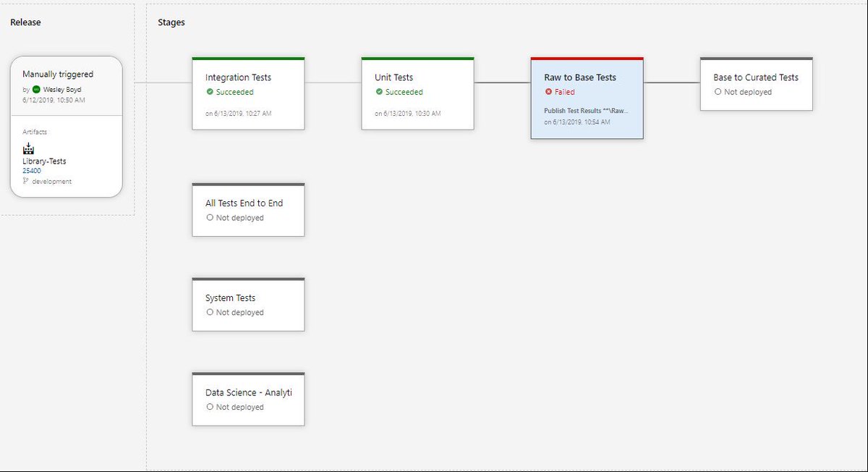Click the 6/13/2019, 10:27 AM timestamp
Screen dimensions: 868x472
click(x=242, y=114)
